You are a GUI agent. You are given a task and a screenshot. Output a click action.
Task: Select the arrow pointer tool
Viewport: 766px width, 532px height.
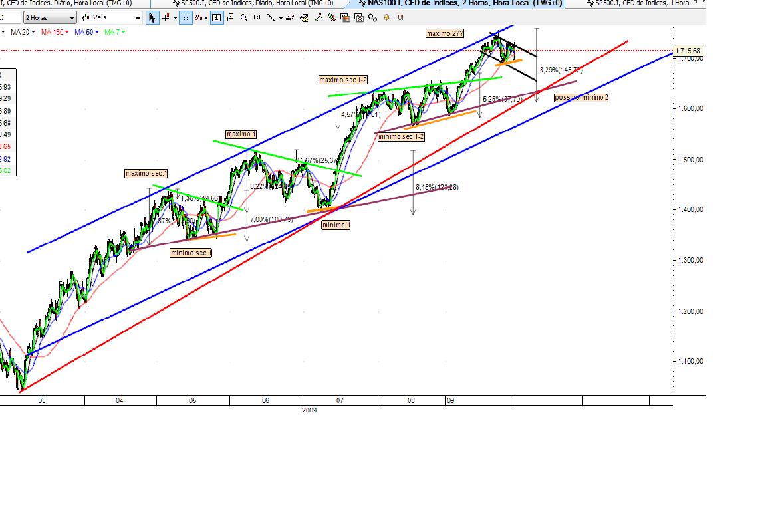(152, 17)
